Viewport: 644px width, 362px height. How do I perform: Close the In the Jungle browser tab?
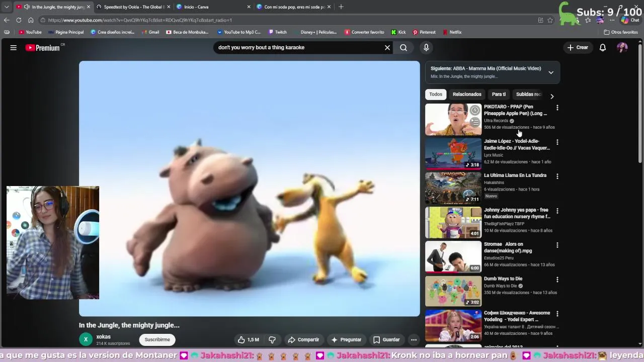89,7
